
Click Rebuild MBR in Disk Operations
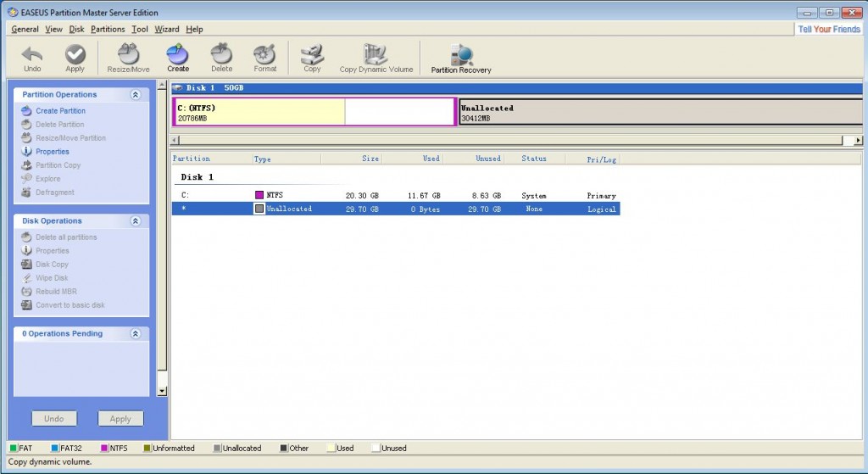57,291
